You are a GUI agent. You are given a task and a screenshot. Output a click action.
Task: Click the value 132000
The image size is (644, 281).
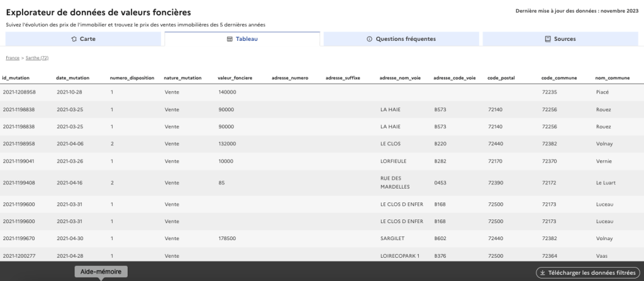click(x=227, y=144)
